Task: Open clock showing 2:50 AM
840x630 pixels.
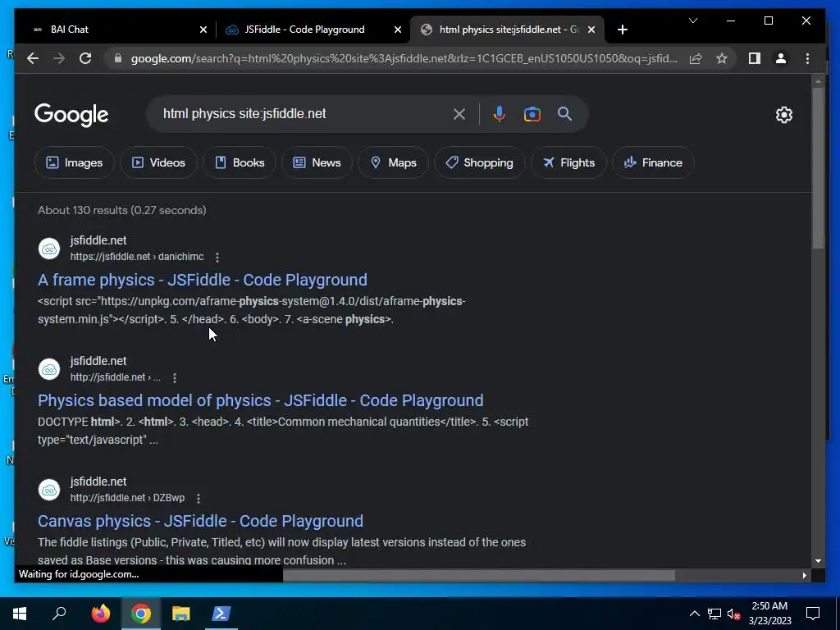Action: tap(769, 614)
